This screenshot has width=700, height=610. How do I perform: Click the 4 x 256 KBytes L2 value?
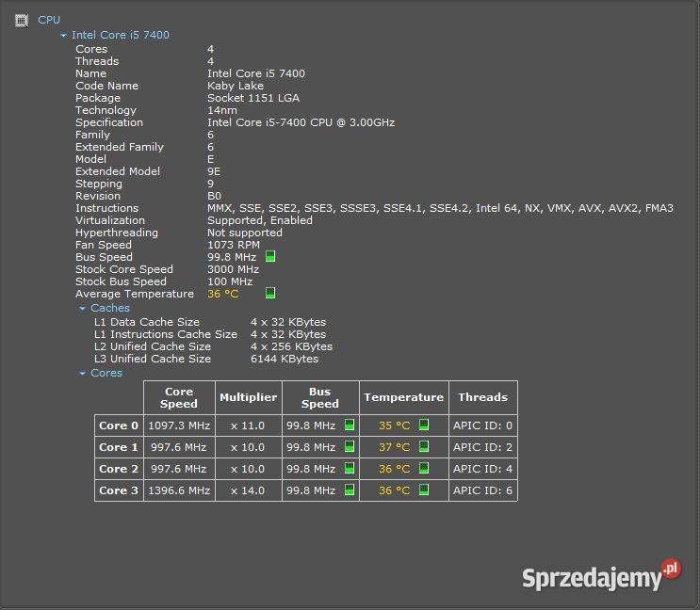pyautogui.click(x=291, y=346)
